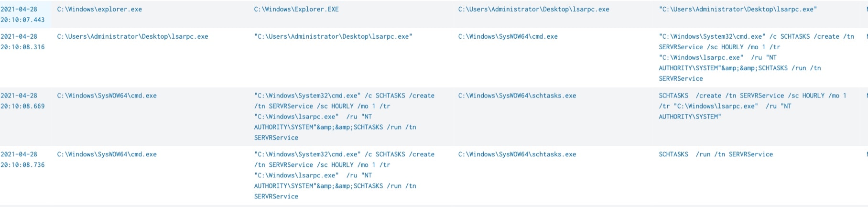Select cmd.exe parent image in 20:10:08.669 row

(107, 96)
